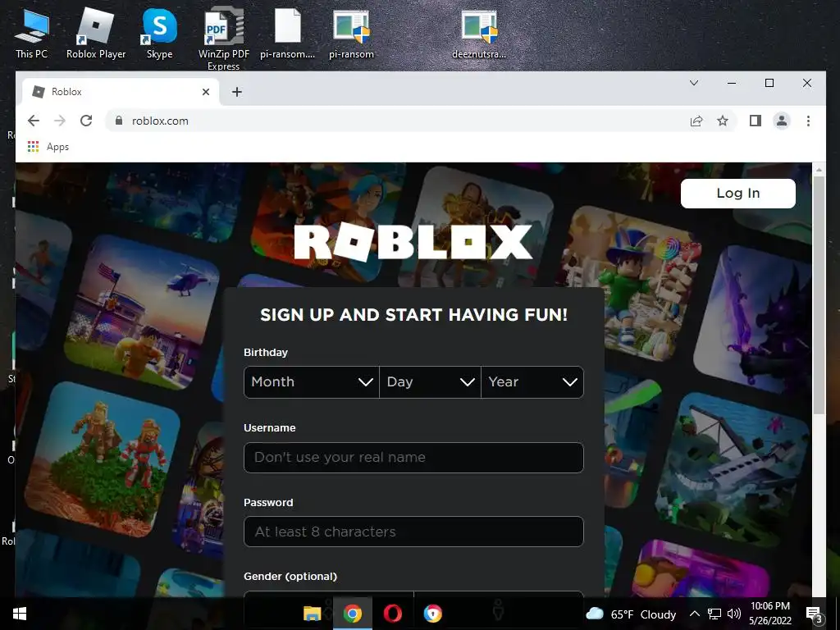Open Chrome side panel
This screenshot has height=630, width=840.
(x=756, y=121)
